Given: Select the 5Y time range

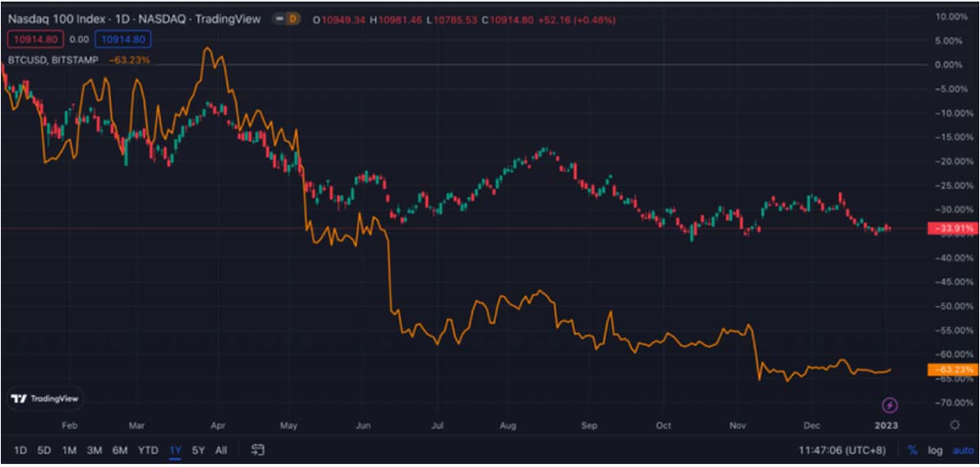Looking at the screenshot, I should [x=198, y=450].
